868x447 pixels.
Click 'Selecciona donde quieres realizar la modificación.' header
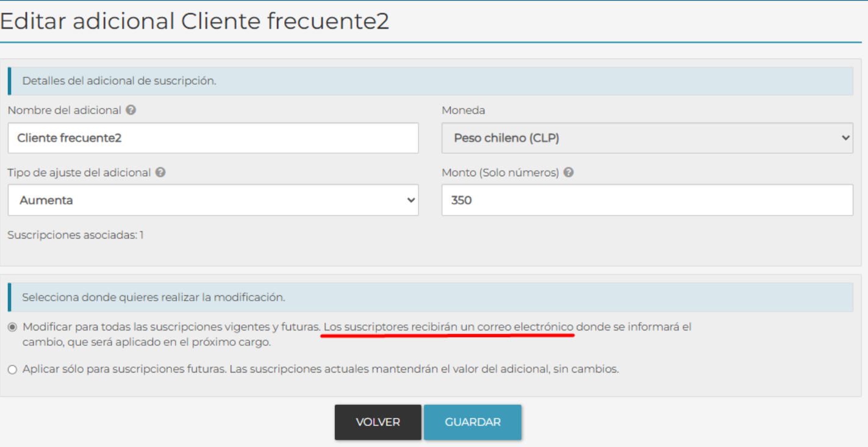click(430, 298)
